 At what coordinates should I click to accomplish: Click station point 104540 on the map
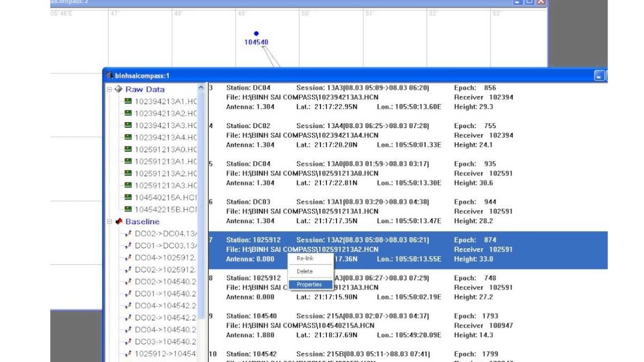(256, 34)
